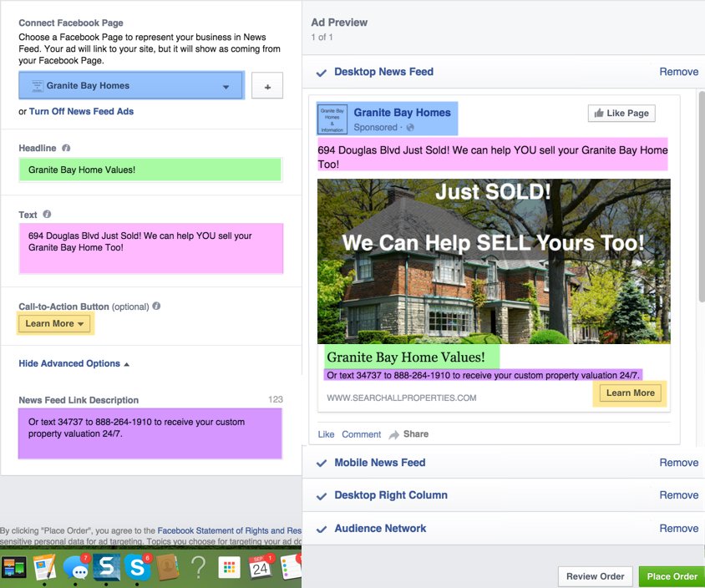The image size is (705, 588).
Task: Open the Learn More call-to-action dropdown
Action: click(x=55, y=324)
